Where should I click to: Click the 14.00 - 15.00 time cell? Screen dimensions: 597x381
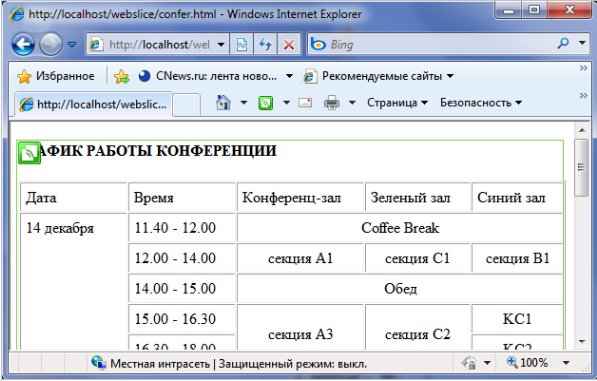pyautogui.click(x=182, y=289)
